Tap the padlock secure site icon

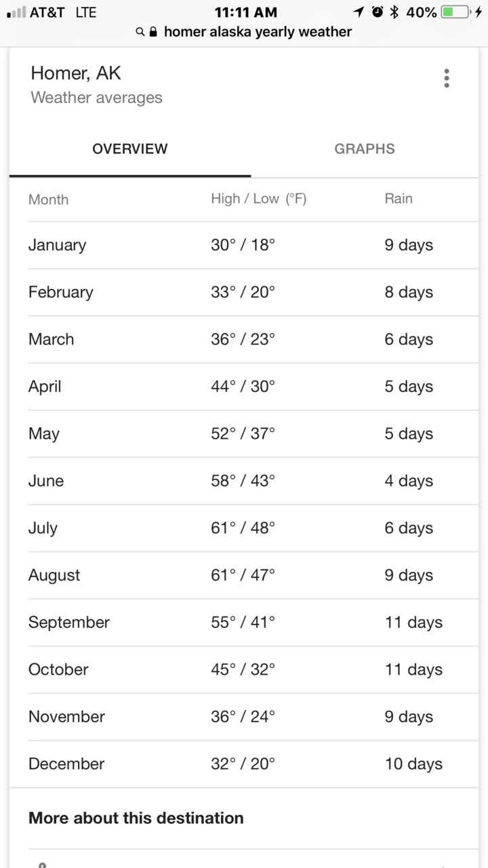(x=153, y=32)
